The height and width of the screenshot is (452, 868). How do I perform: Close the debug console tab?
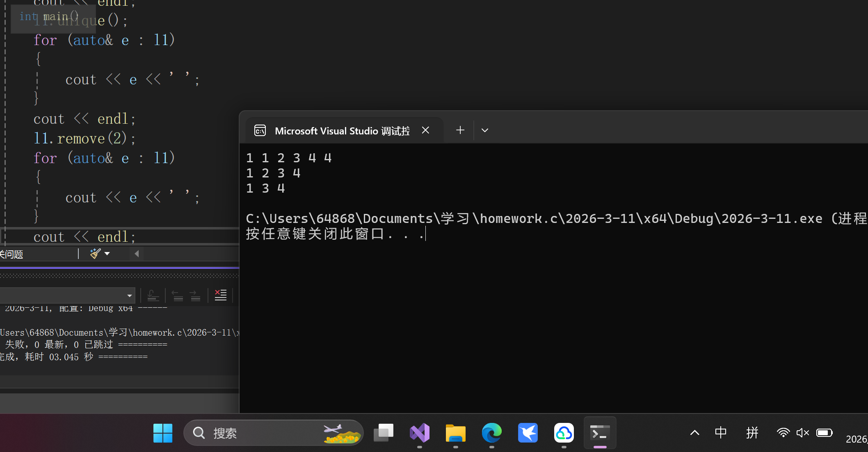[426, 130]
